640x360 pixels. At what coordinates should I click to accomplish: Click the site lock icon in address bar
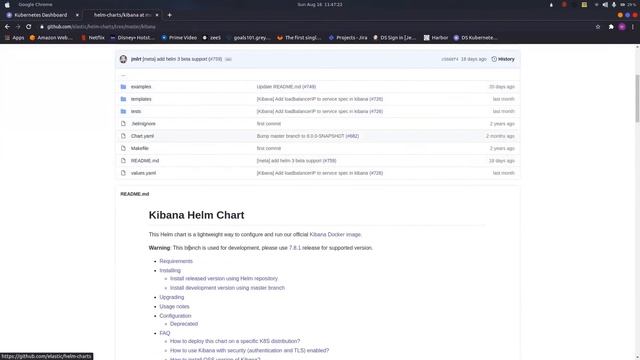[x=42, y=27]
